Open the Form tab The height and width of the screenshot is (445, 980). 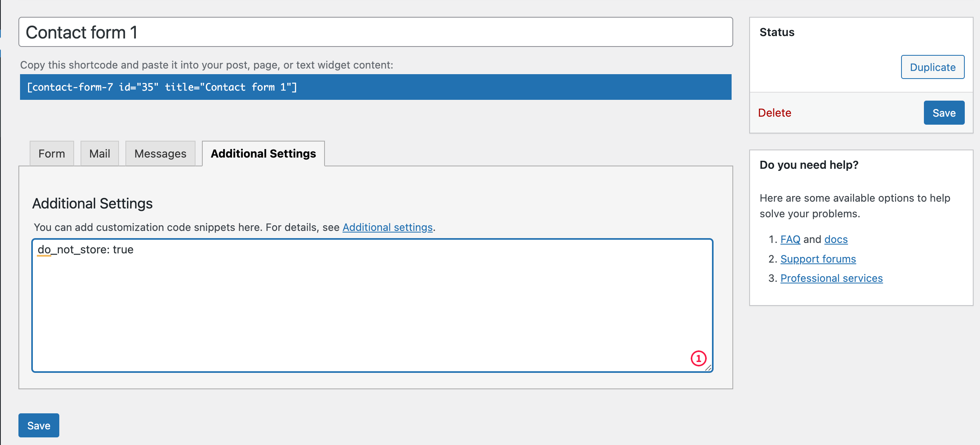point(52,154)
